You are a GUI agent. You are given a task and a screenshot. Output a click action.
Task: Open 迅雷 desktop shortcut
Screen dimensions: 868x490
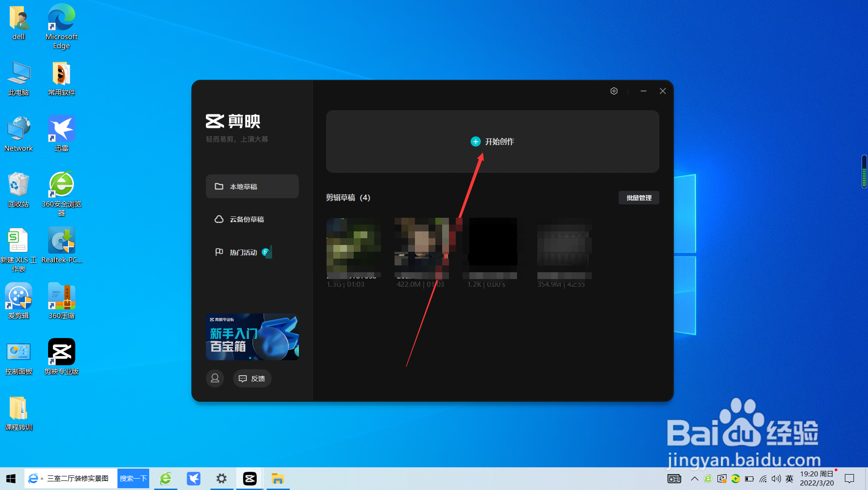(x=62, y=134)
